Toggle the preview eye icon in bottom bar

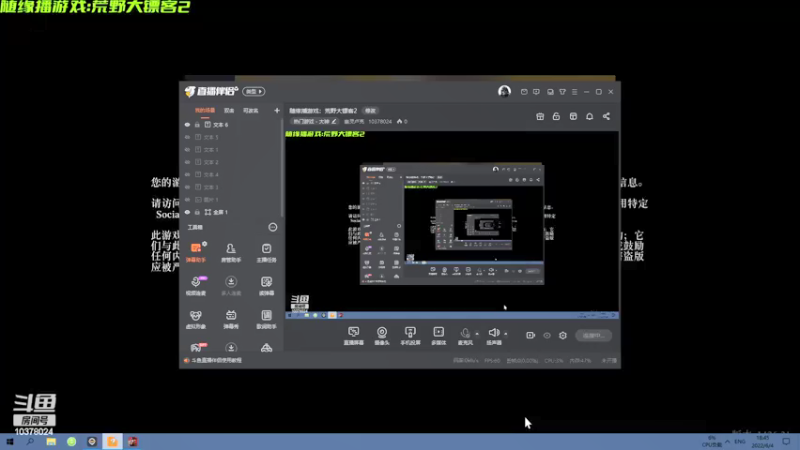tap(547, 335)
